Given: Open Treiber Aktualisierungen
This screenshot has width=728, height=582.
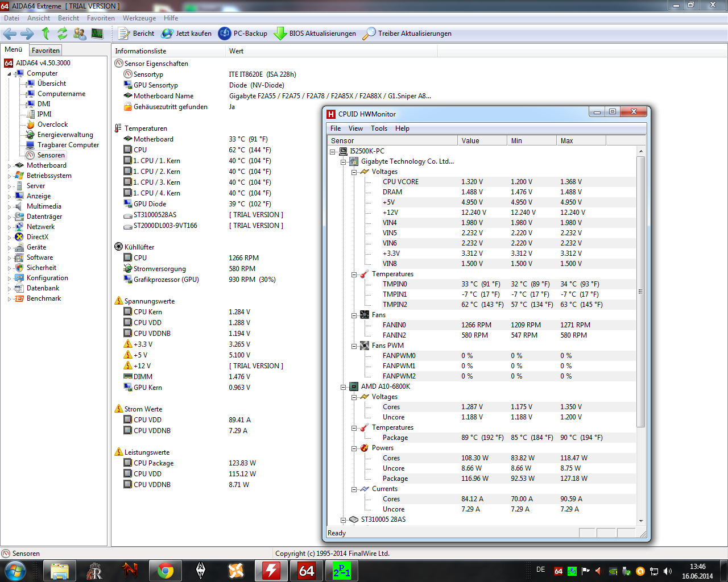Looking at the screenshot, I should pos(407,34).
